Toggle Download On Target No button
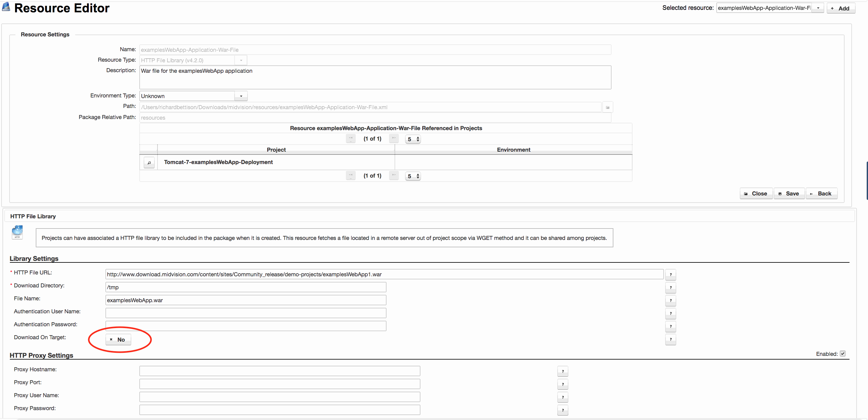The image size is (868, 420). (x=118, y=340)
